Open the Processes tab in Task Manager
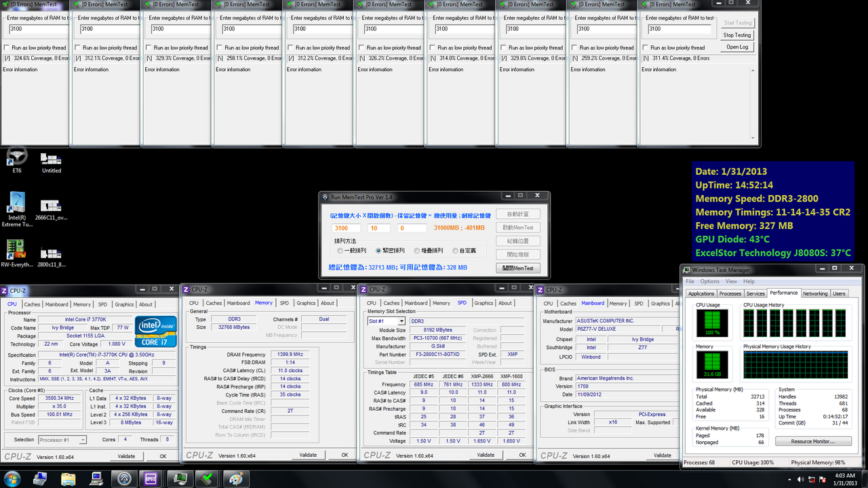Screen dimensions: 868x488 (730, 293)
